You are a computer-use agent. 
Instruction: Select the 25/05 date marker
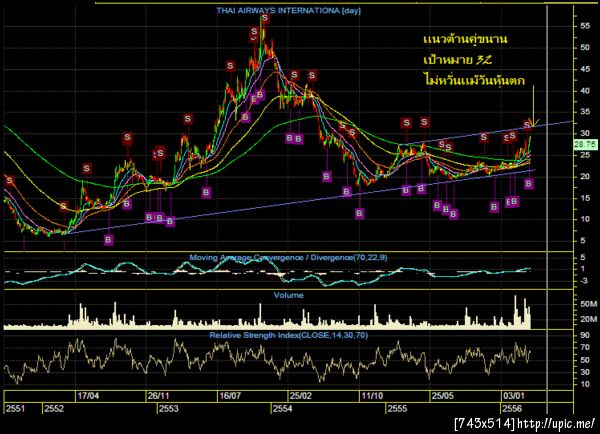[443, 396]
